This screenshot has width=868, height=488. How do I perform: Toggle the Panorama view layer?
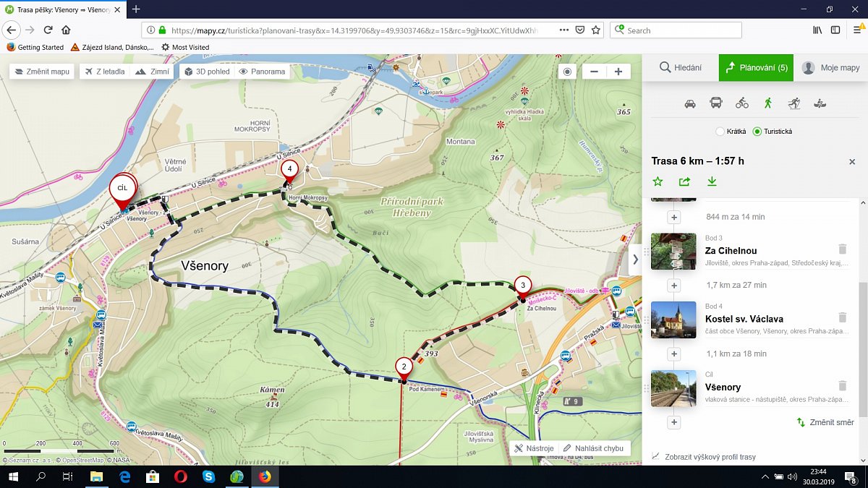[x=262, y=72]
